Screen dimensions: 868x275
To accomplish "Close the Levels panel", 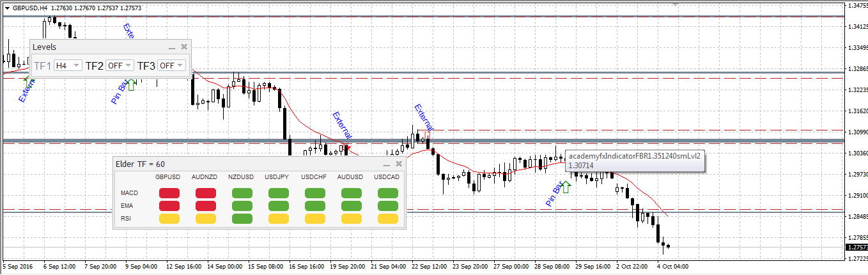I will [x=184, y=47].
